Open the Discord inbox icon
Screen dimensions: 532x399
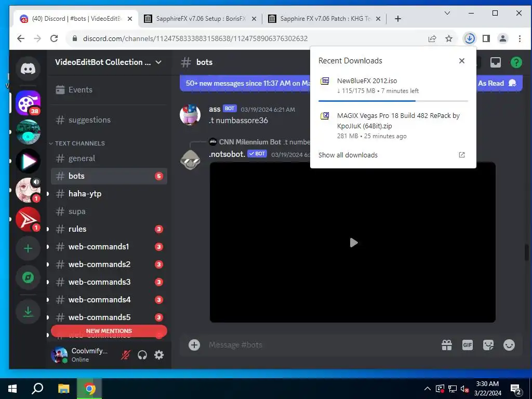point(495,62)
